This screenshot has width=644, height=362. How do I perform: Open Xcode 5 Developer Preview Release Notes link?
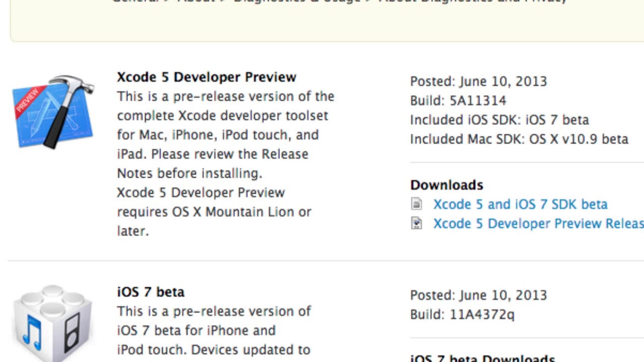[538, 224]
